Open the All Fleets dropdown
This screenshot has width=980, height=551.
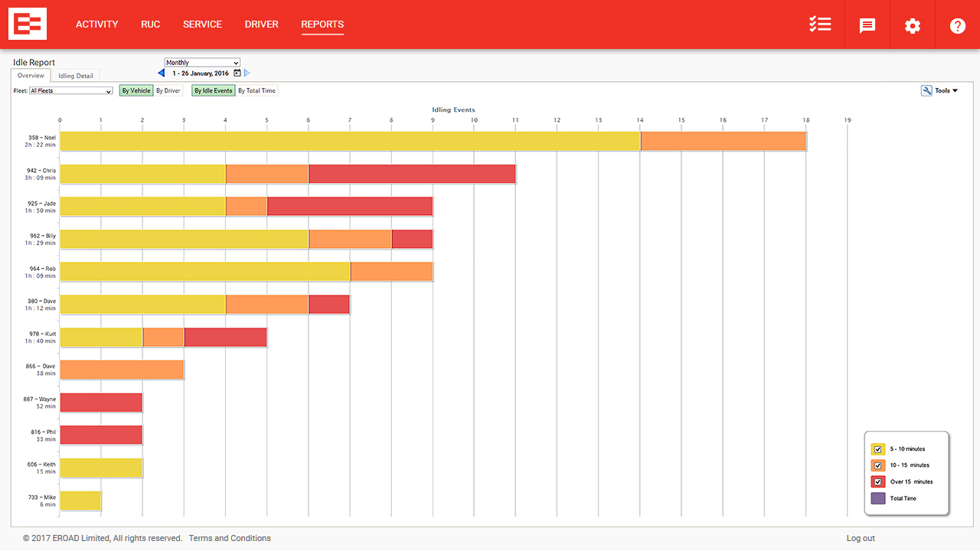coord(71,90)
